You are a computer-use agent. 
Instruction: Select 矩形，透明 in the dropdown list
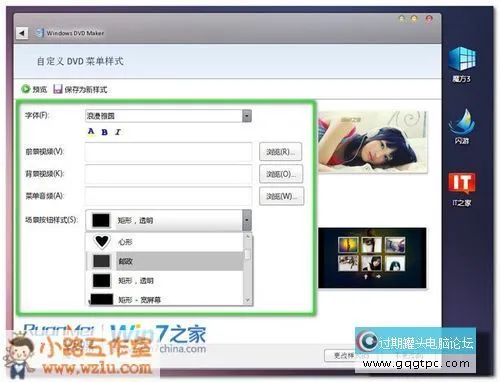164,280
